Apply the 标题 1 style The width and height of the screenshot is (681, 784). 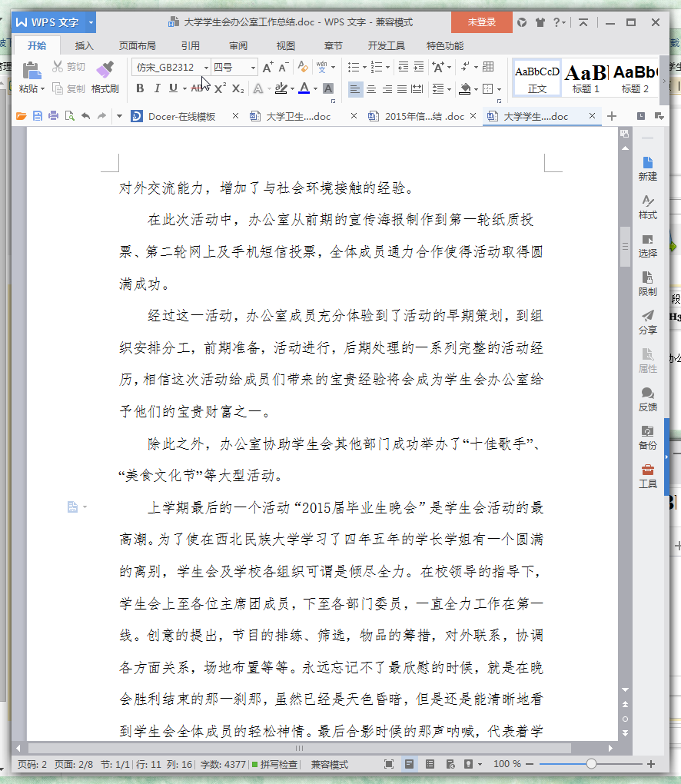tap(586, 79)
